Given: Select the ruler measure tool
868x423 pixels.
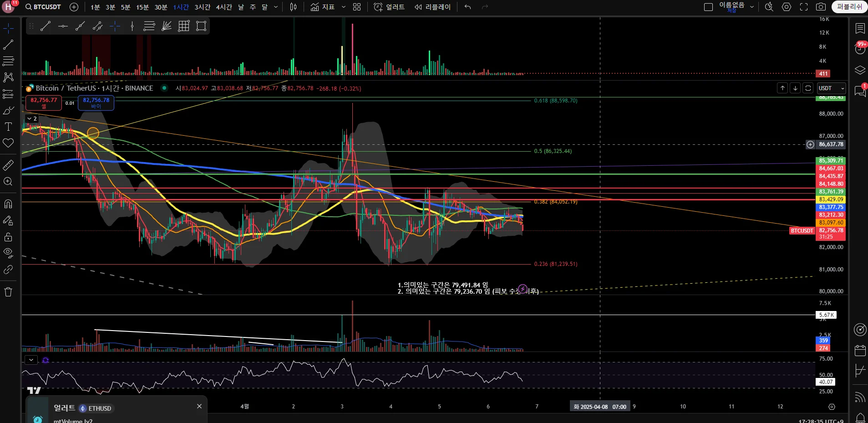Looking at the screenshot, I should click(8, 165).
